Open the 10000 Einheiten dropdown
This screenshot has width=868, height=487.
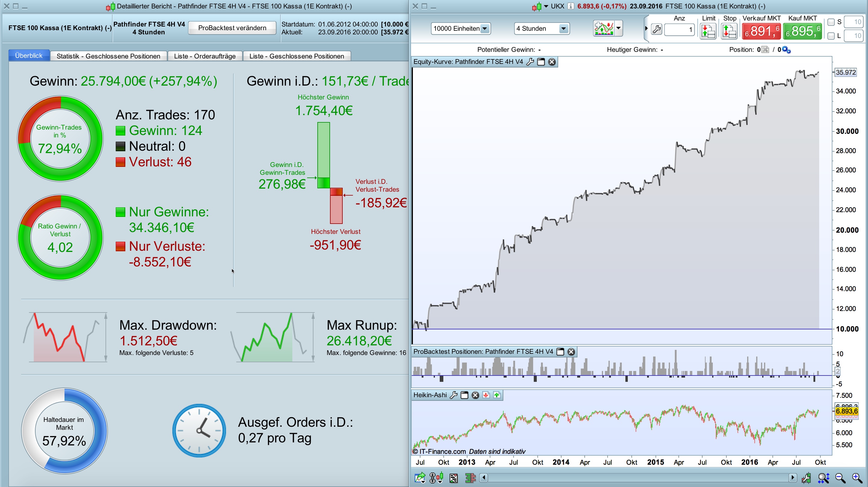[485, 29]
